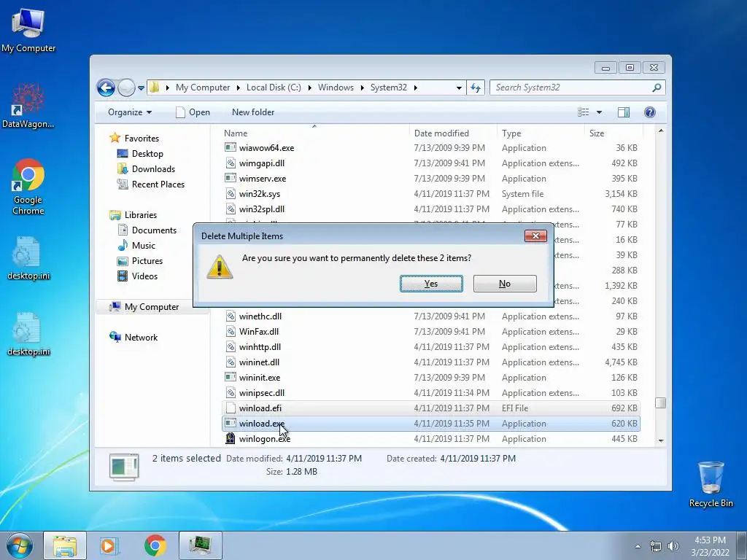Expand the address bar history dropdown

(459, 88)
